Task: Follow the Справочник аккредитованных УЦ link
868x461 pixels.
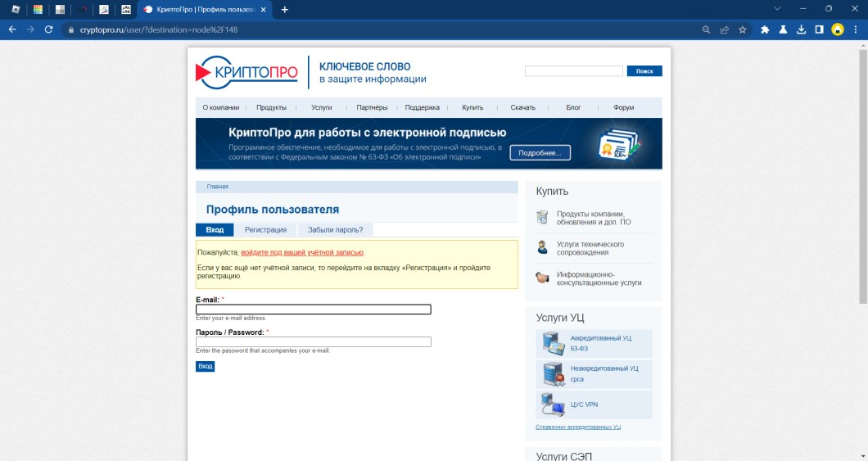Action: [x=578, y=427]
